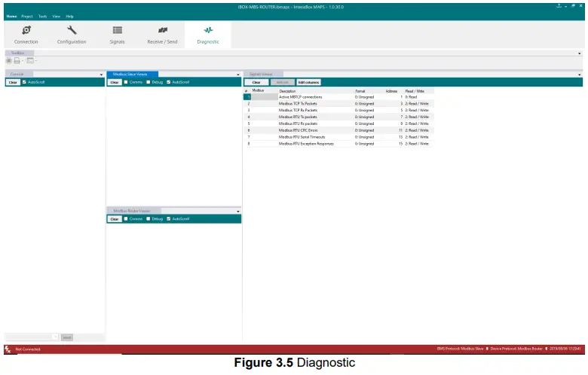Click the Modbus value cell in row 1
Viewport: 588px width, 375px height.
[265, 97]
